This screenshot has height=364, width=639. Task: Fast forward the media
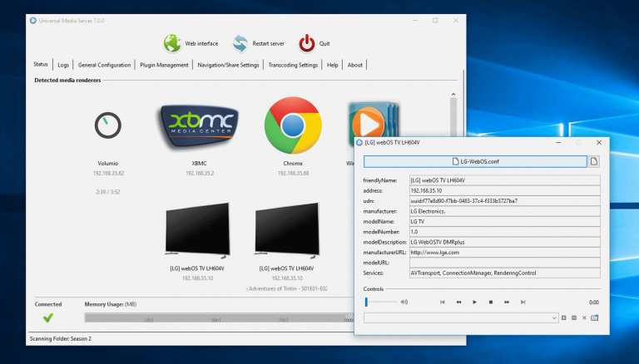(507, 303)
